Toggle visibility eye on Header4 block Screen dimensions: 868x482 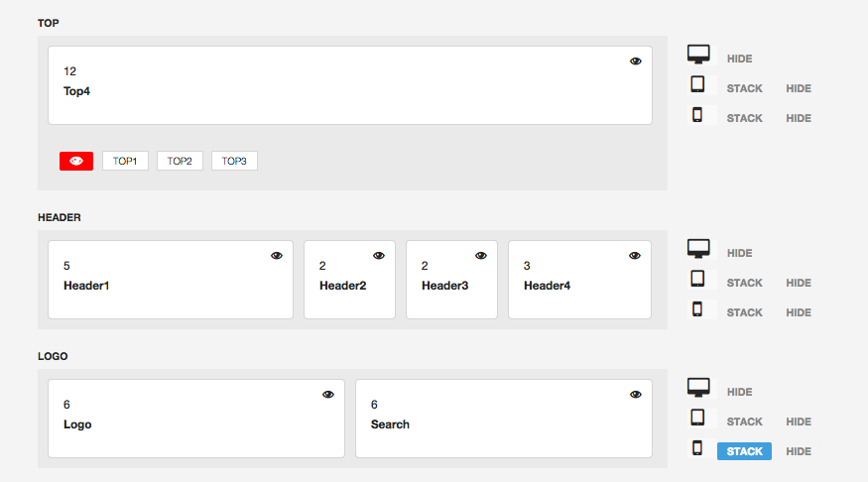click(635, 256)
